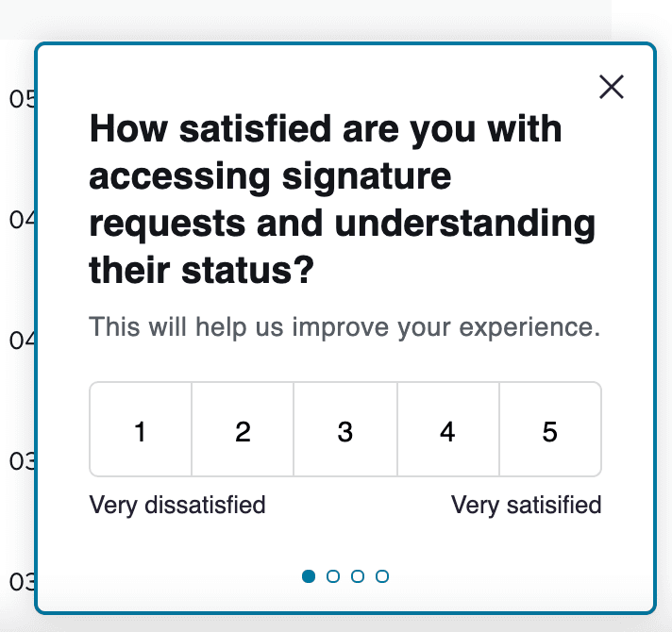
Task: Select the lower "04" entry behind the dialog
Action: (x=19, y=340)
